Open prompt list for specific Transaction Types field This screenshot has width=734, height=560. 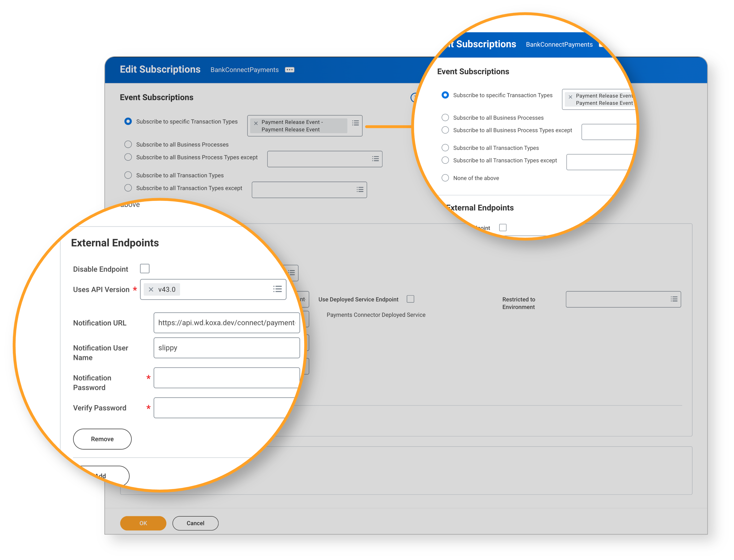coord(356,123)
